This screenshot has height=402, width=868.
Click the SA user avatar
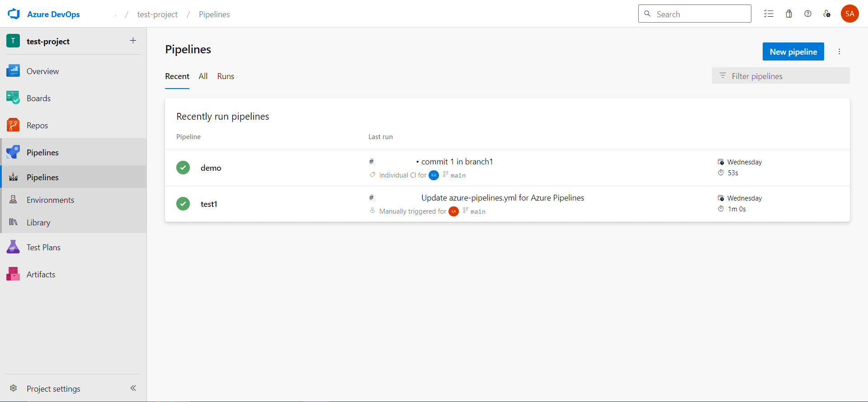point(849,14)
